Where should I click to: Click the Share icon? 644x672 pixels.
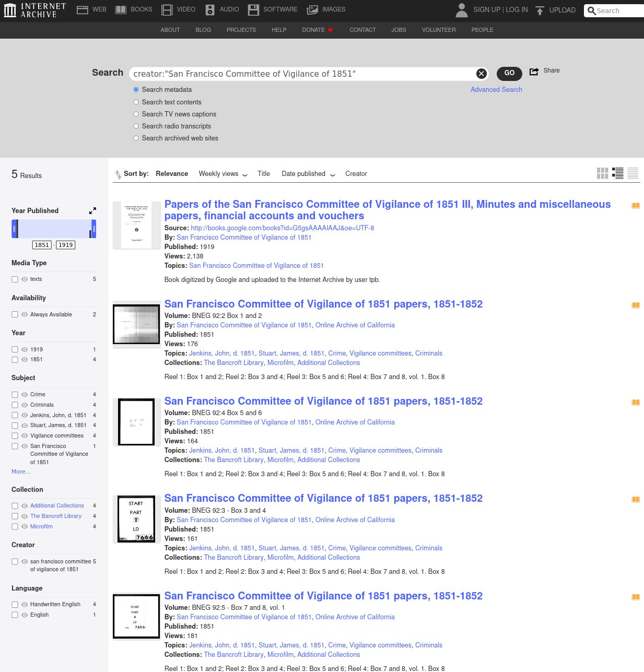pos(534,72)
